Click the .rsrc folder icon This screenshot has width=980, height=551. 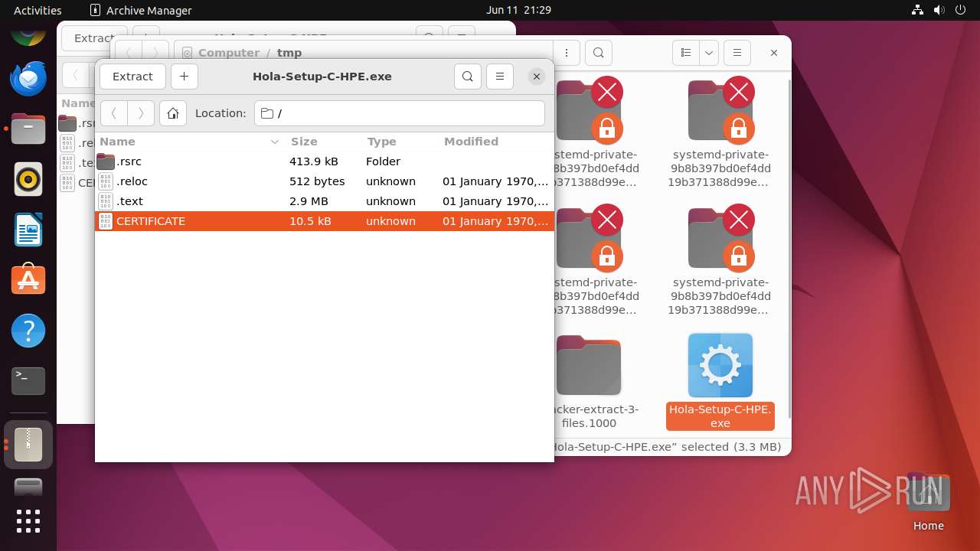click(x=106, y=161)
